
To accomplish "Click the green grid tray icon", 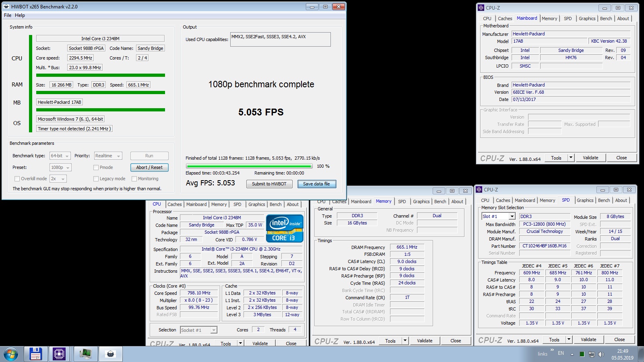I will click(582, 354).
